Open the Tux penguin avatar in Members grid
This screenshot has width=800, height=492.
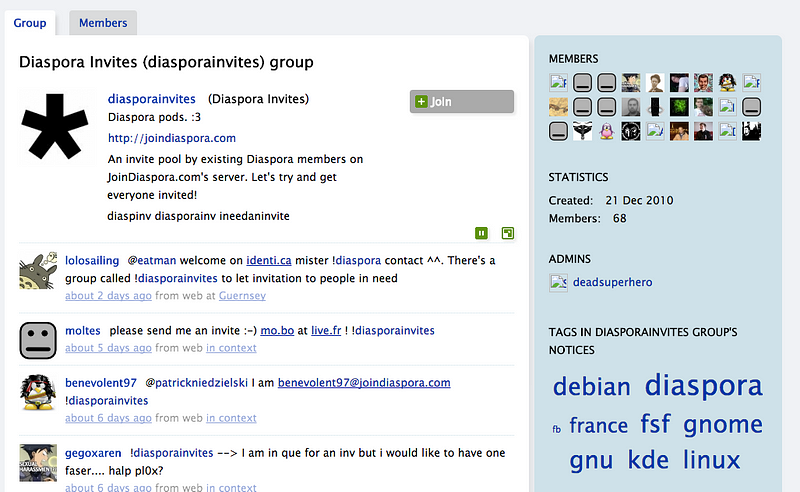727,83
